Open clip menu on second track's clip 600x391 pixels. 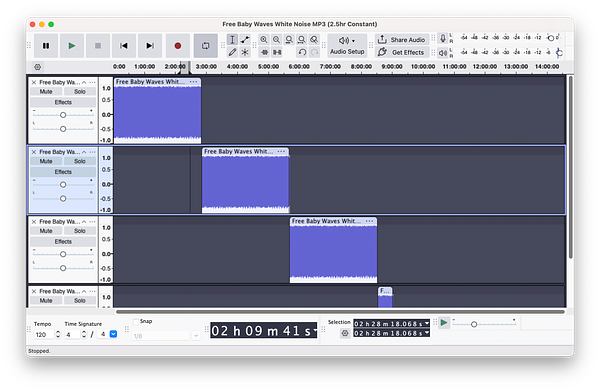pos(282,152)
